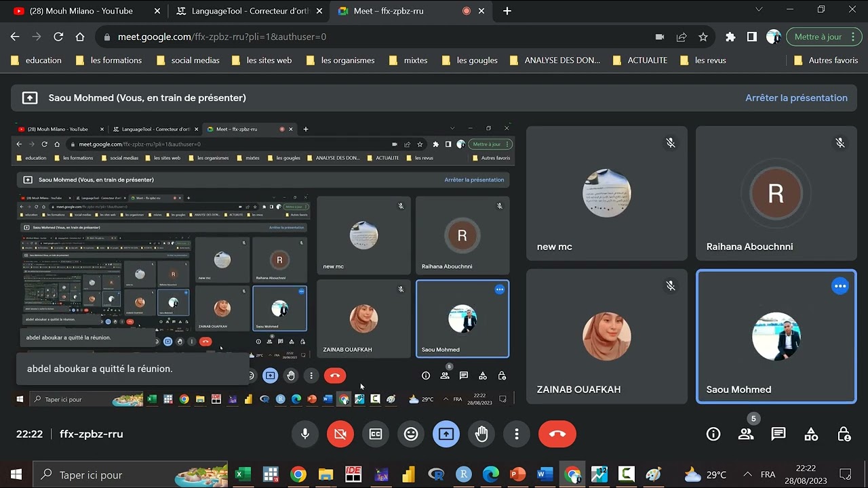Click the ffx-zpbz-rru meeting code
The height and width of the screenshot is (488, 868).
coord(92,434)
